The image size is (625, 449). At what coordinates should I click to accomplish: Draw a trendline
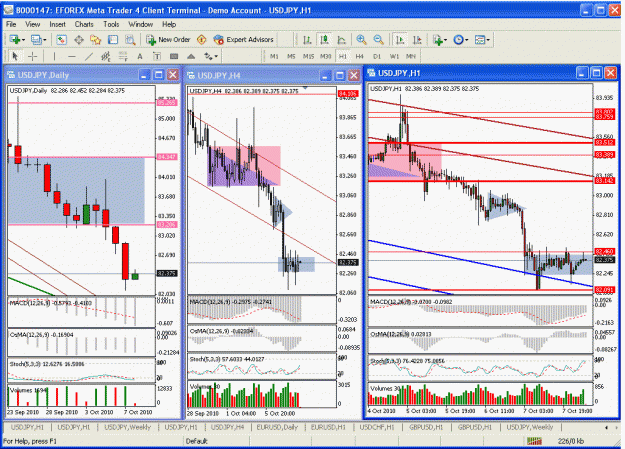(88, 56)
